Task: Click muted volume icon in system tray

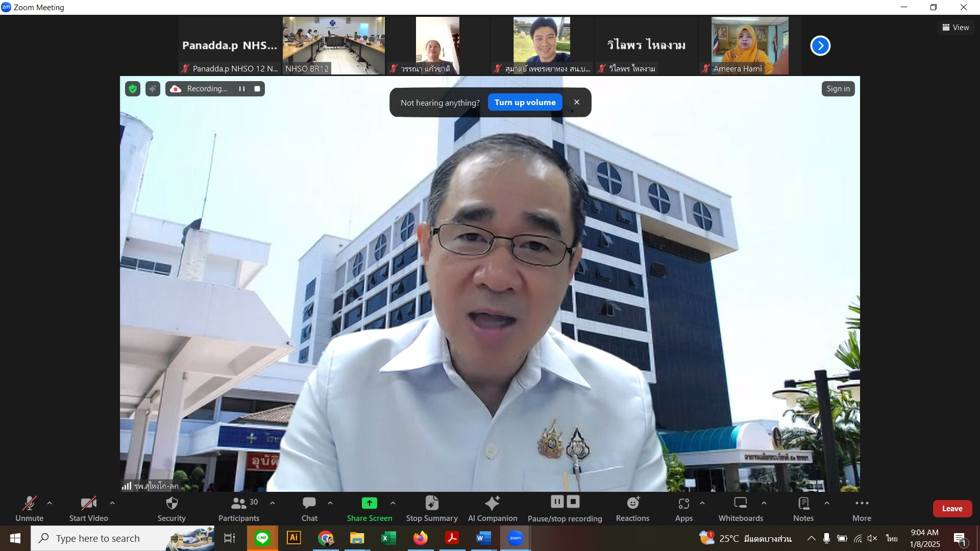Action: pos(872,538)
